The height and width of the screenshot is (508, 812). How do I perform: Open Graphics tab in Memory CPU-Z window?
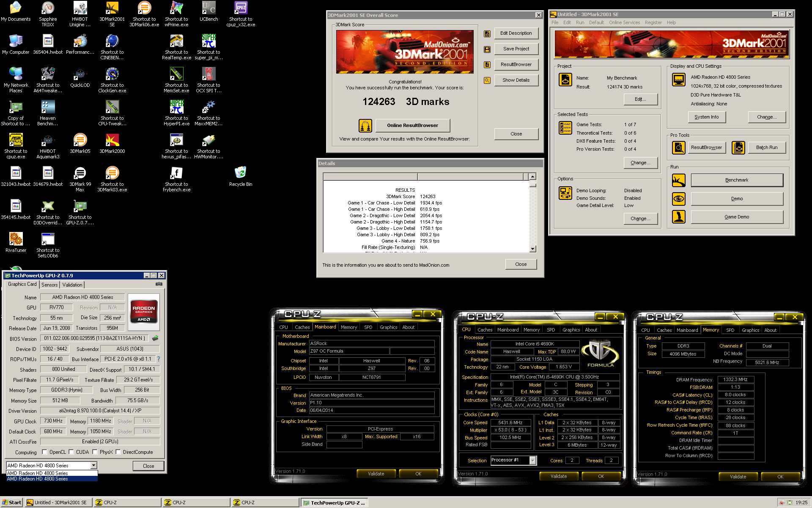click(750, 330)
